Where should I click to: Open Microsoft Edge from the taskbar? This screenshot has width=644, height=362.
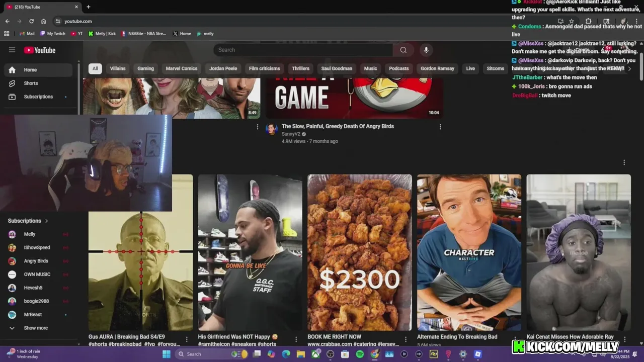(x=286, y=354)
